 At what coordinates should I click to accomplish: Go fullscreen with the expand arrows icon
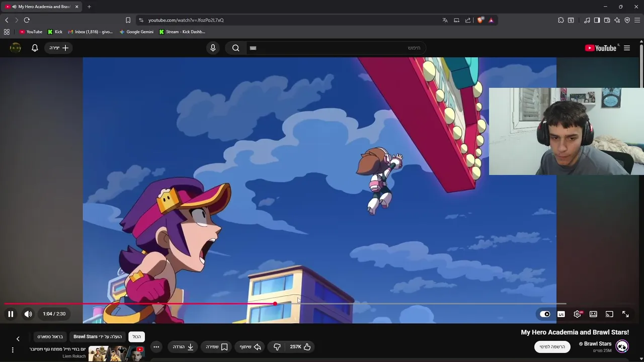(625, 314)
